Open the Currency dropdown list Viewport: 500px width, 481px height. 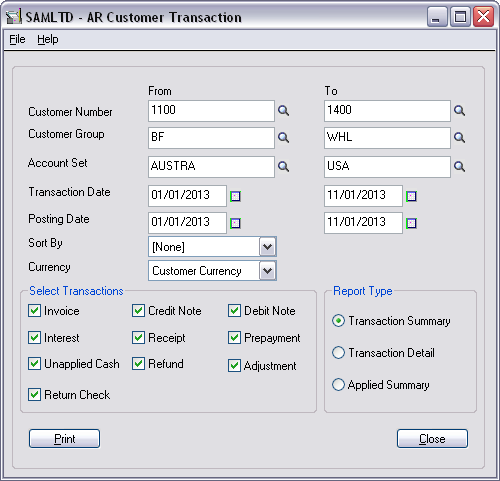267,271
